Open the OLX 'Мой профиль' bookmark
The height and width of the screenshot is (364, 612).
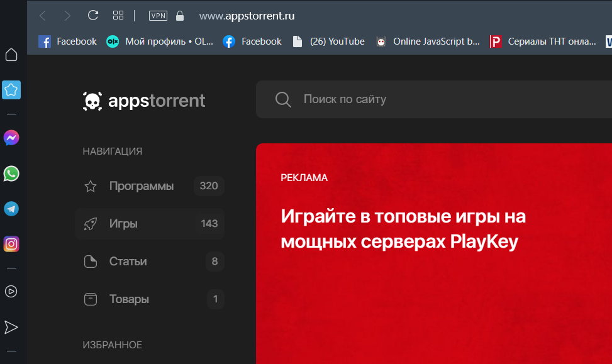tap(160, 41)
